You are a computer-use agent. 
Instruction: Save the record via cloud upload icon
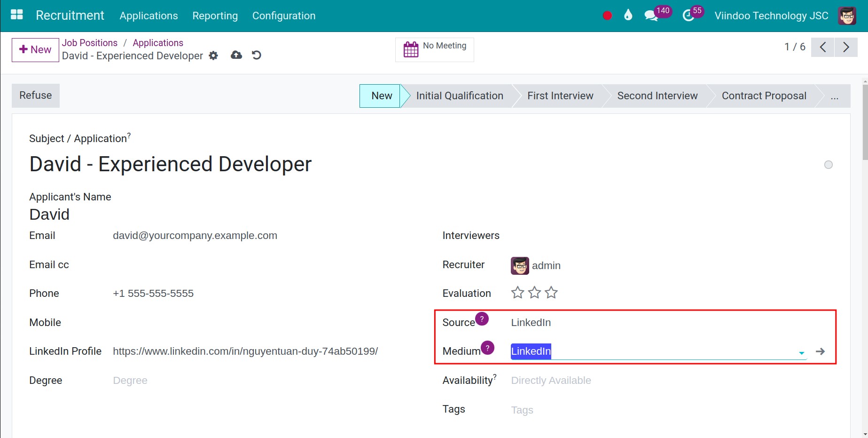pyautogui.click(x=236, y=55)
